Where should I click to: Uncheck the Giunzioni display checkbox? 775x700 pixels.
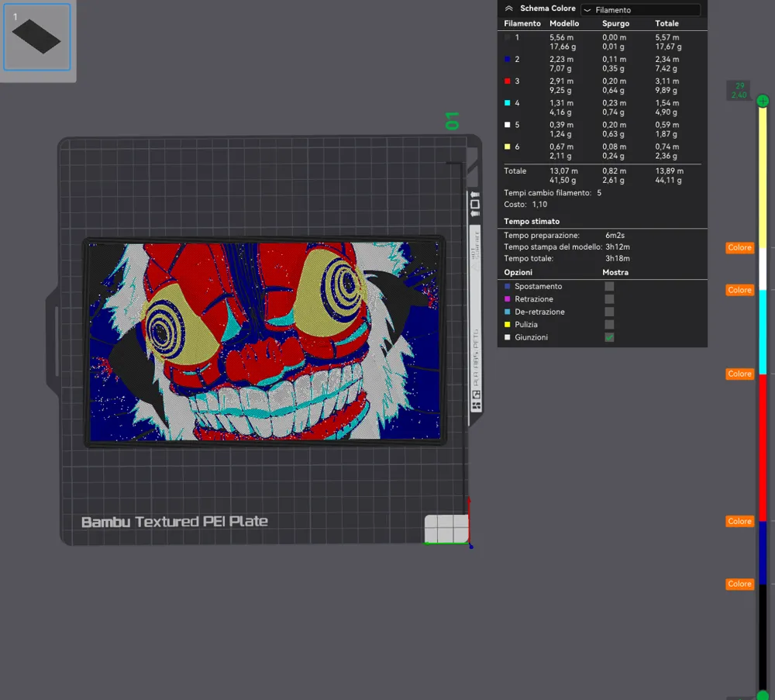(609, 337)
